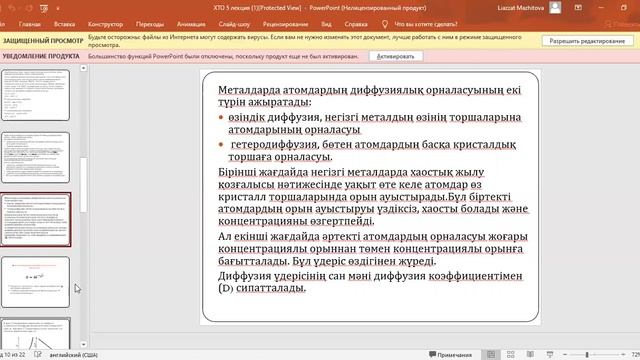Viewport: 640px width, 360px height.
Task: Click zoom in plus button
Action: click(623, 355)
